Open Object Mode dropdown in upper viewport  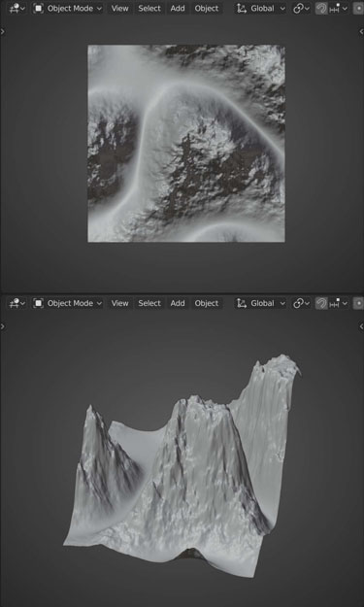click(68, 8)
